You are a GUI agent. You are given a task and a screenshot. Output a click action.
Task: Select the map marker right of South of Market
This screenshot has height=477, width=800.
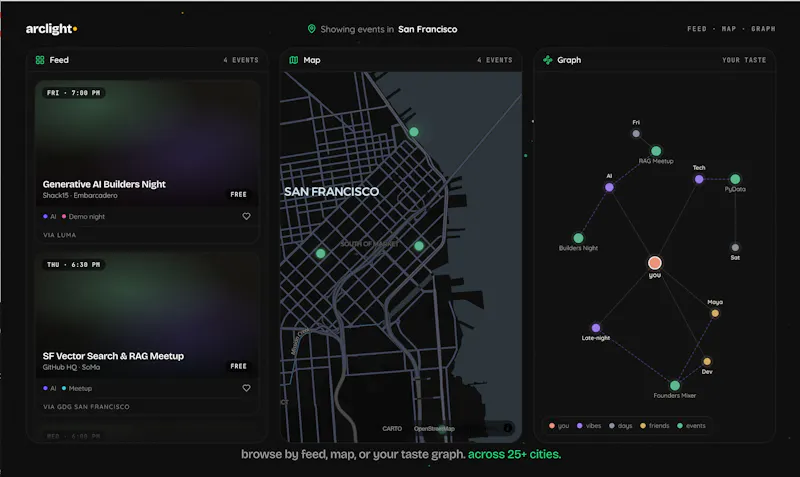coord(419,246)
